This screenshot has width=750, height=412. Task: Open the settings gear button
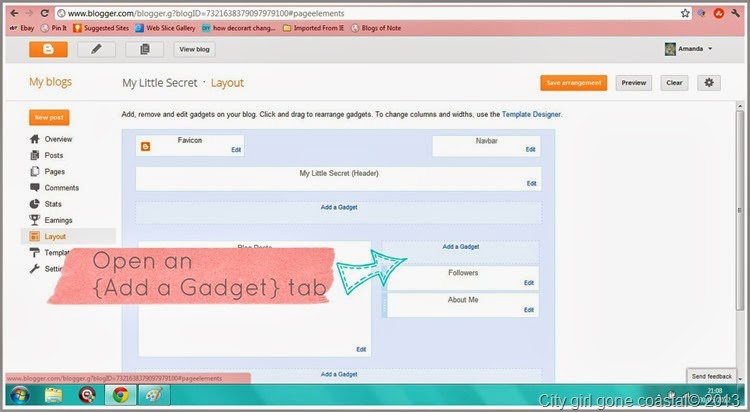[x=708, y=83]
